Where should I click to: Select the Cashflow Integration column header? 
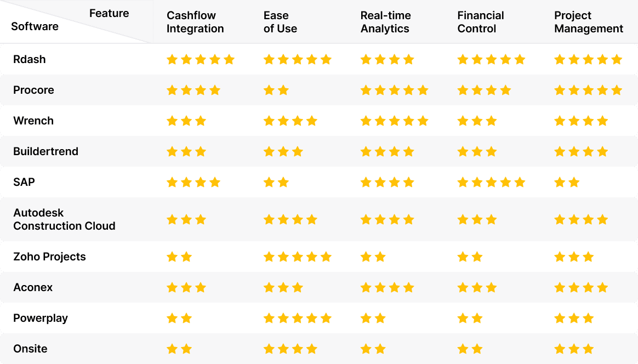(195, 22)
